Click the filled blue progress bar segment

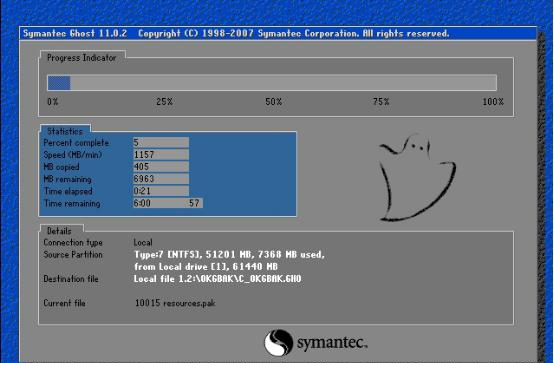tap(59, 83)
